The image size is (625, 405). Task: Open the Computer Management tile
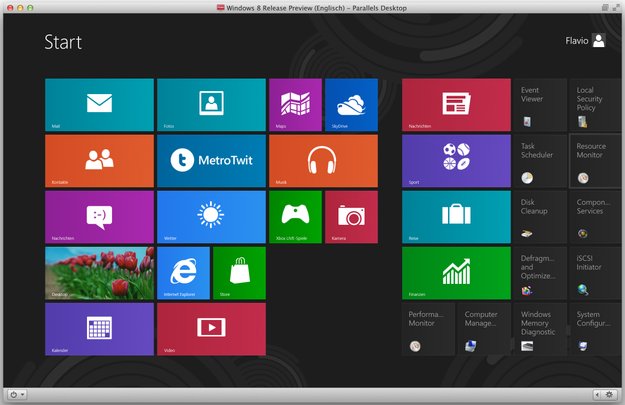pyautogui.click(x=484, y=329)
